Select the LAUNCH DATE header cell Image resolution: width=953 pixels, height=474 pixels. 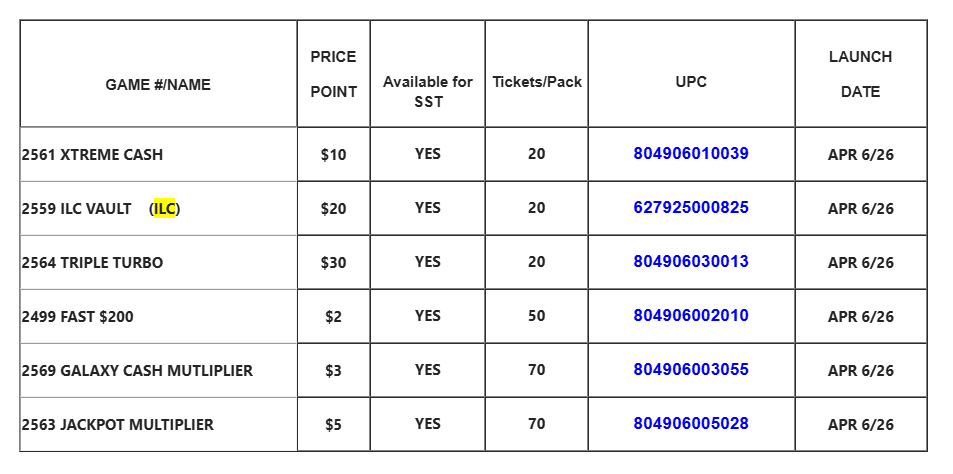point(860,74)
